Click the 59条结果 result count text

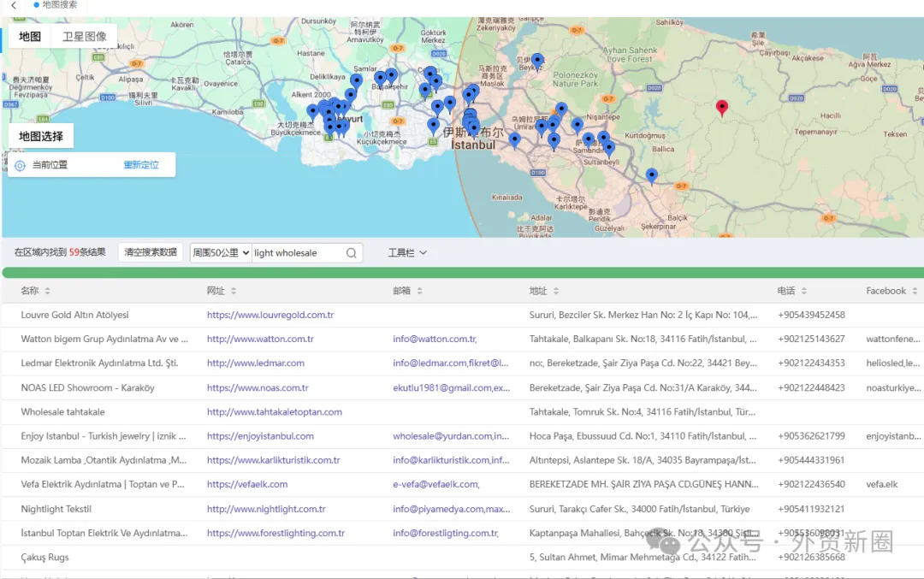87,252
